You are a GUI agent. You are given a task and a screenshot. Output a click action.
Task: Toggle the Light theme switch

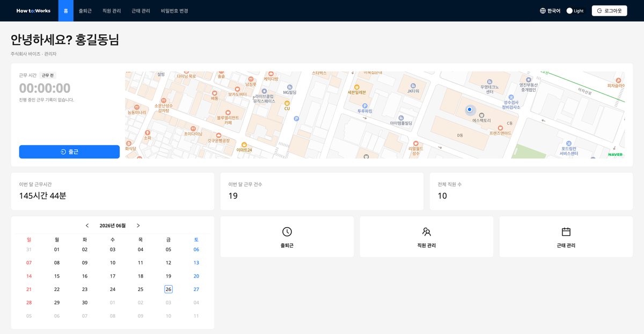575,11
